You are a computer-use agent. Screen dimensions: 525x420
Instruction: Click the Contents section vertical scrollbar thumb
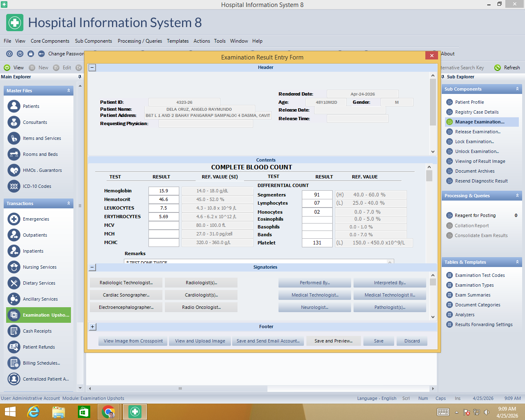coord(429,176)
